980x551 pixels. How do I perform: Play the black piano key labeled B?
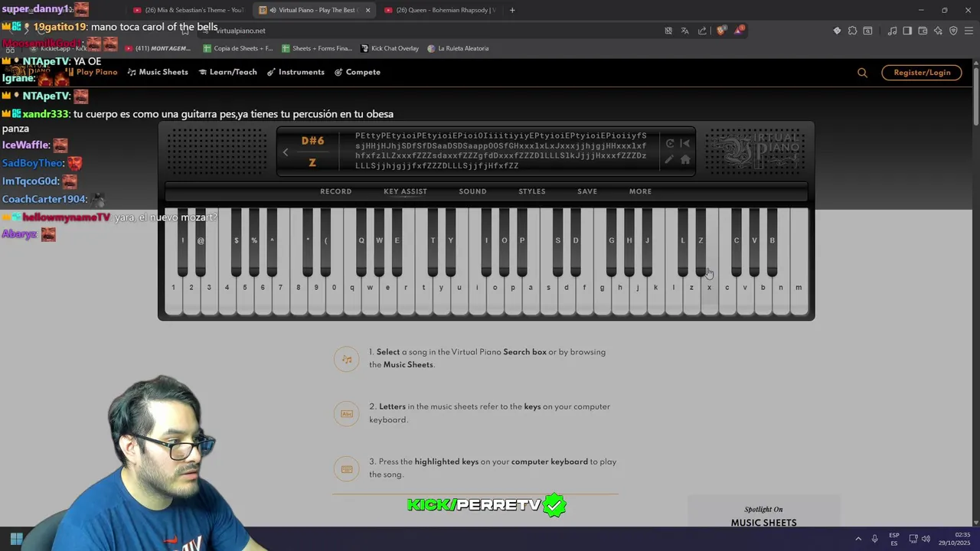click(x=772, y=241)
